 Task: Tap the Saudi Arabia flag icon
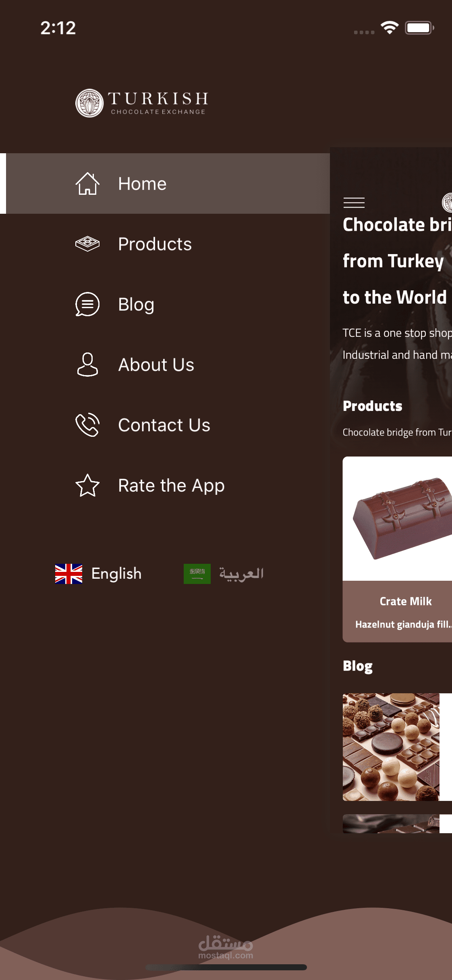[x=197, y=573]
